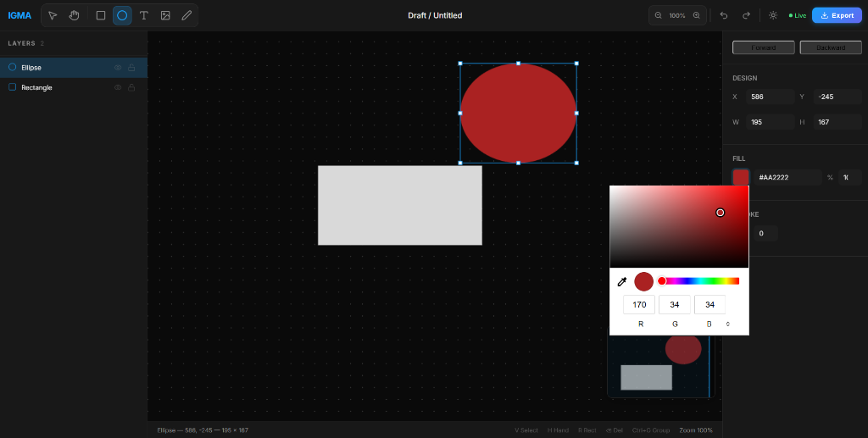The image size is (868, 438).
Task: Click the Rectangle layer's square icon
Action: click(12, 86)
